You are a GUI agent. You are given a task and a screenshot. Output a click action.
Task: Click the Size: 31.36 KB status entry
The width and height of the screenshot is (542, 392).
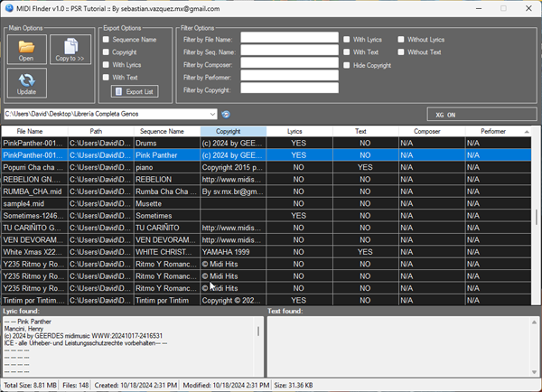(x=294, y=385)
